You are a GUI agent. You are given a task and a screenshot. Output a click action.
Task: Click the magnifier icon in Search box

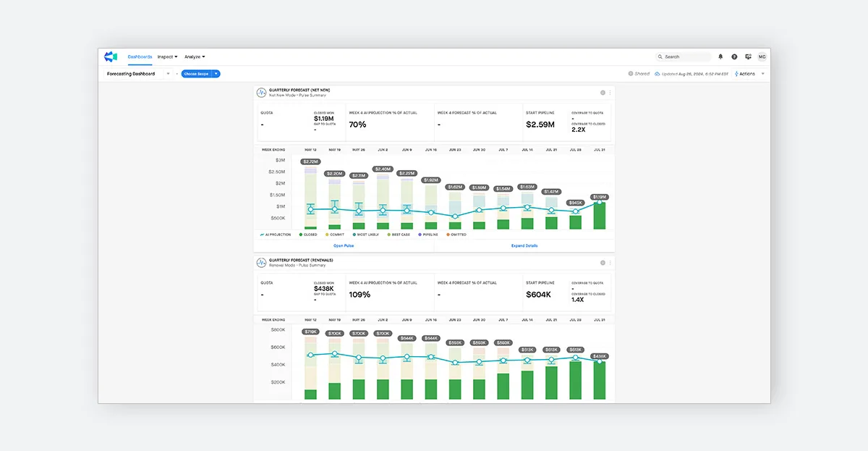[x=660, y=56]
